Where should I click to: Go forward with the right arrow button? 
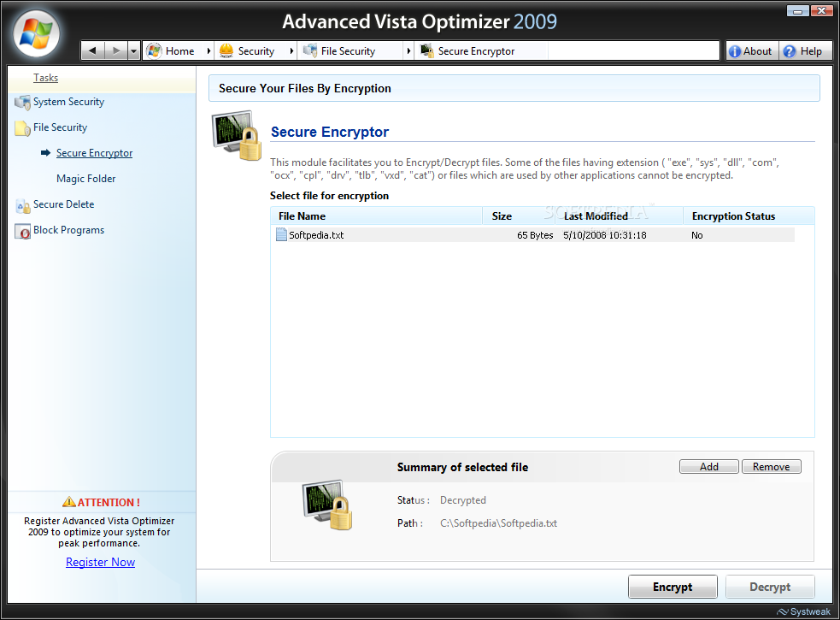point(115,51)
